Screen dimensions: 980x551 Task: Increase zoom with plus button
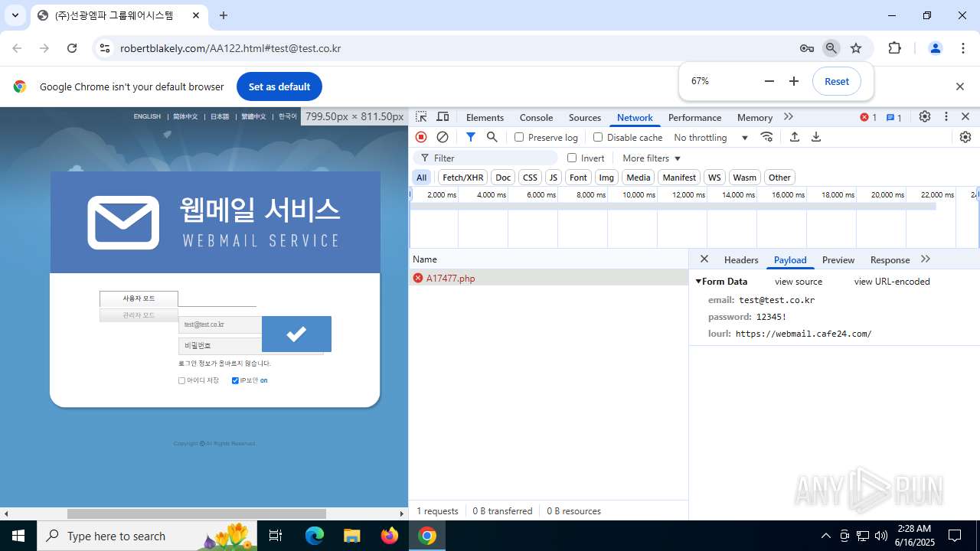coord(794,81)
